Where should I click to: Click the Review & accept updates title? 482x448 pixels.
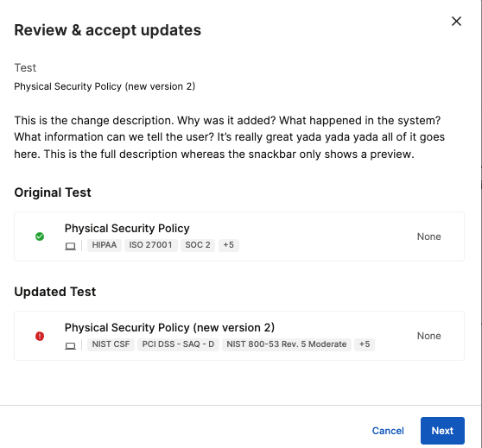[x=108, y=30]
